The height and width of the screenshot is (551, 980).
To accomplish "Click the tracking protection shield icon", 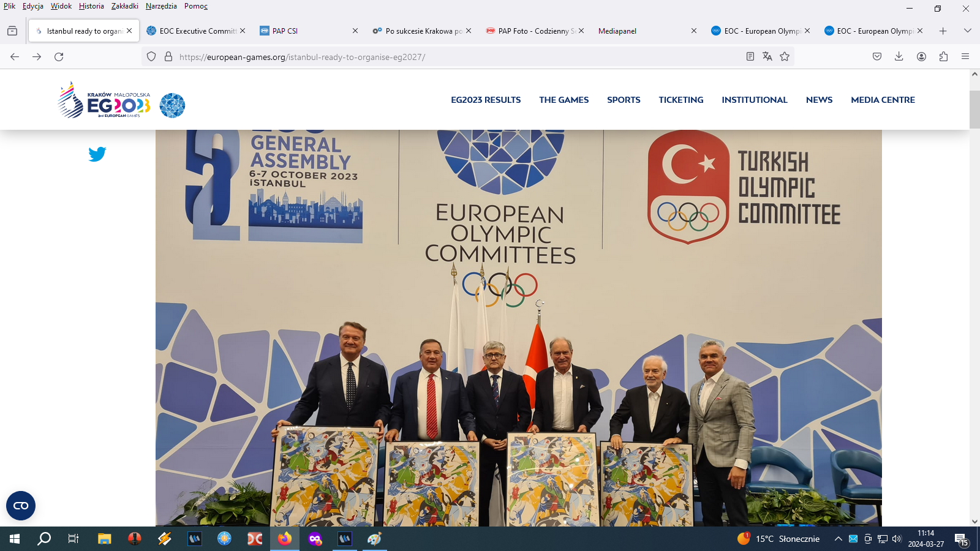I will click(151, 56).
